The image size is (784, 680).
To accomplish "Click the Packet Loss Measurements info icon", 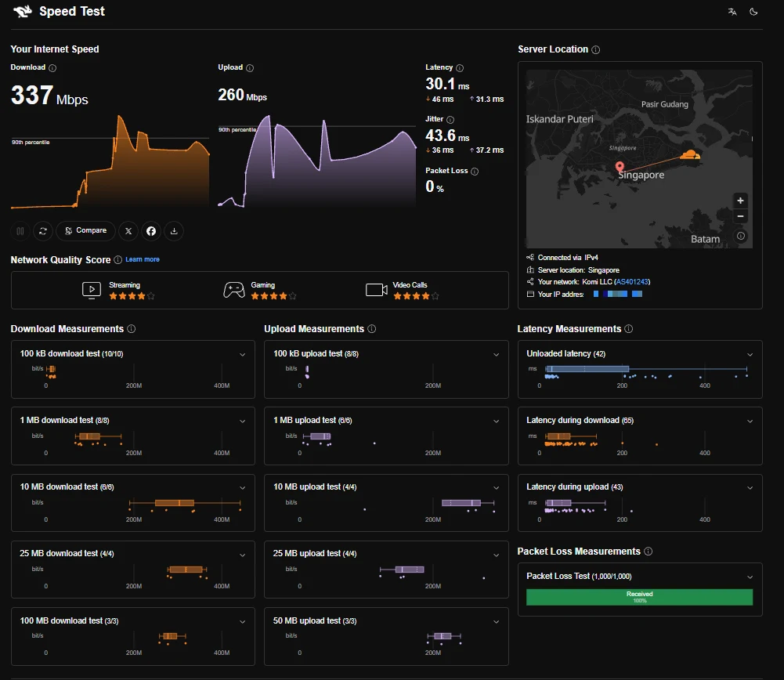I will point(649,552).
